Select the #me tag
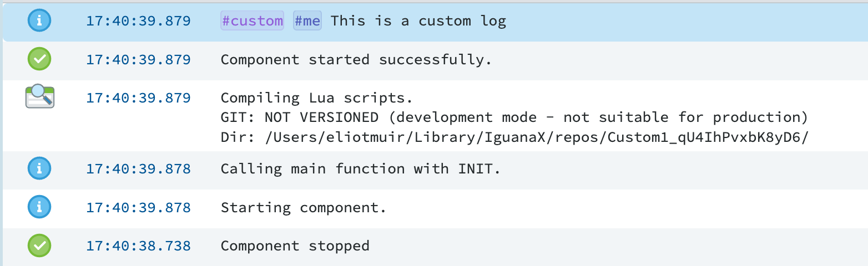The height and width of the screenshot is (266, 868). 307,21
